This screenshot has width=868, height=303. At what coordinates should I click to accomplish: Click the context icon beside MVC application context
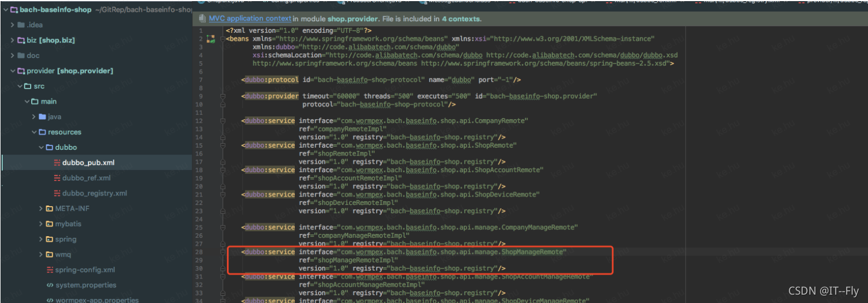pos(202,18)
